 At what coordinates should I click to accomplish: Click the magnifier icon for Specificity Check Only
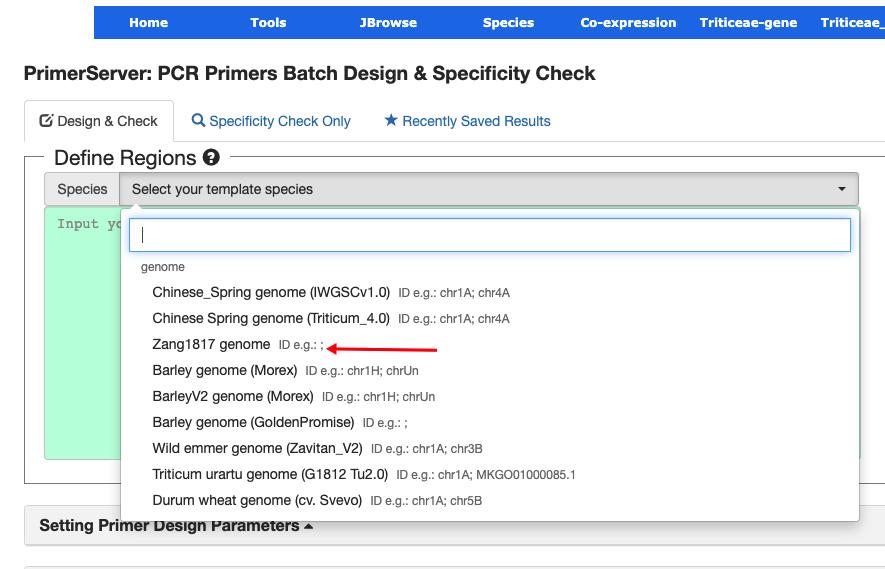[198, 121]
